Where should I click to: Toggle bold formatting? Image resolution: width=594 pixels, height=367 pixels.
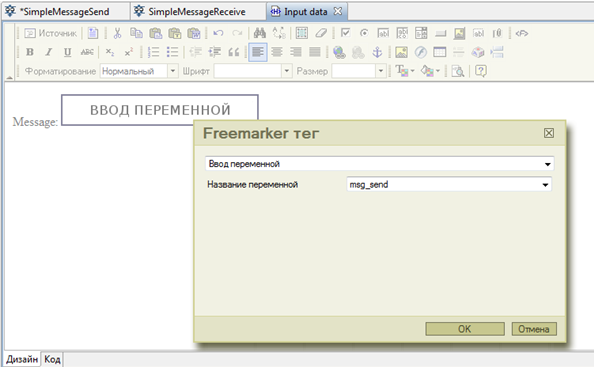pos(30,52)
